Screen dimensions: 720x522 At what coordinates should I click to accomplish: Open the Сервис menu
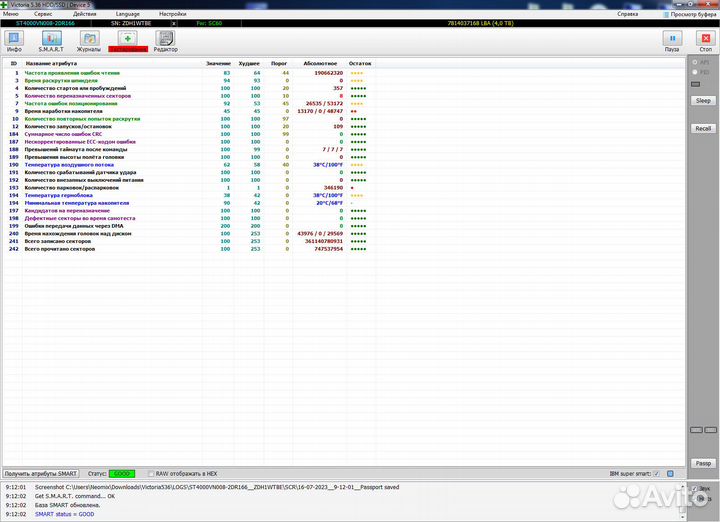tap(43, 14)
